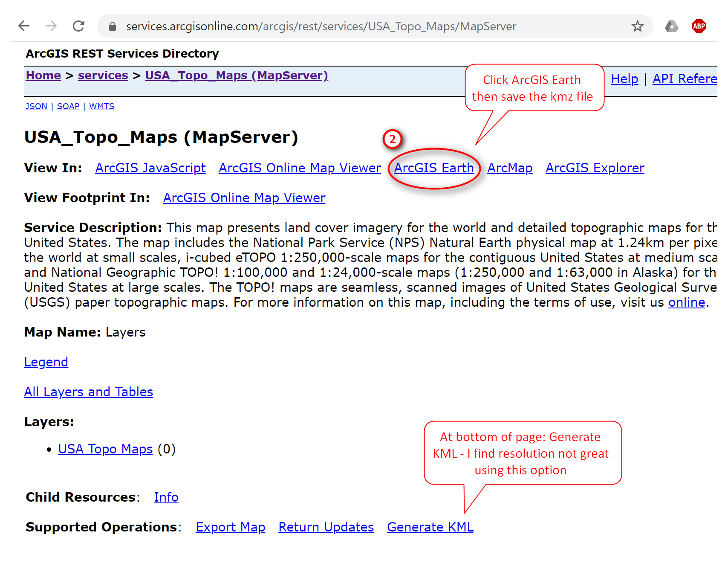Open the USA Topo Maps layer

(x=105, y=449)
